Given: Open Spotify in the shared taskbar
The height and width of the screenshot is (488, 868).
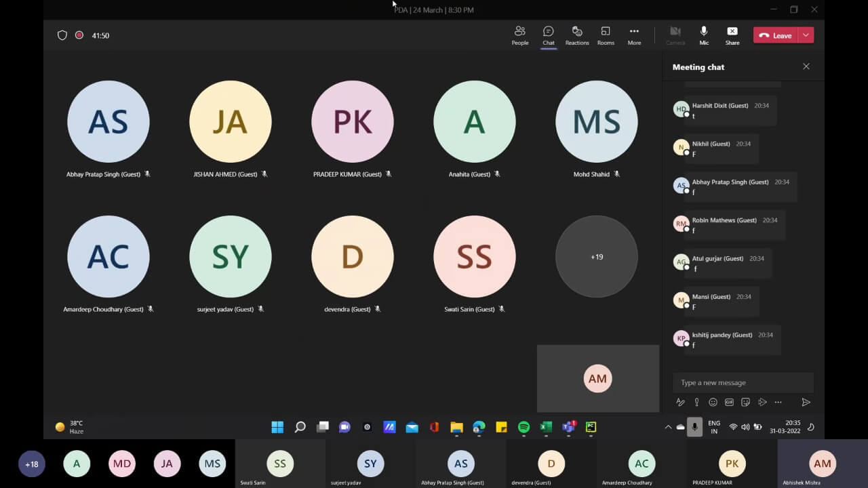Looking at the screenshot, I should point(524,427).
